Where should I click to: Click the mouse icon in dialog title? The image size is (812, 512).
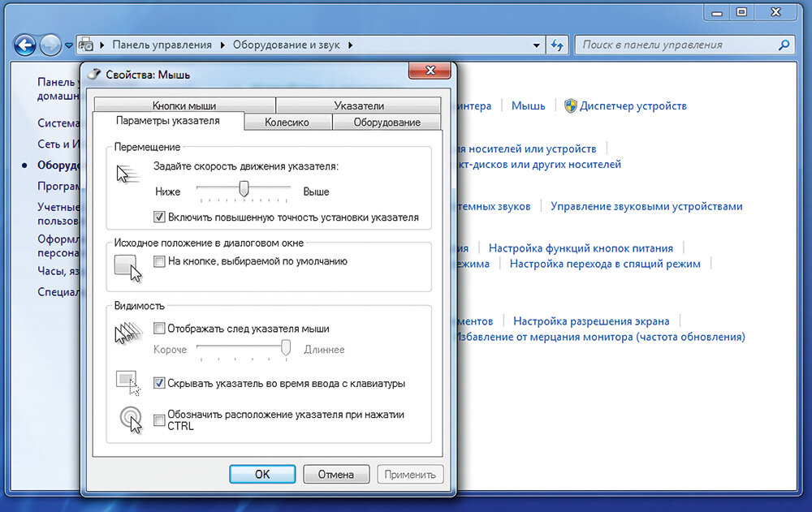pyautogui.click(x=94, y=74)
